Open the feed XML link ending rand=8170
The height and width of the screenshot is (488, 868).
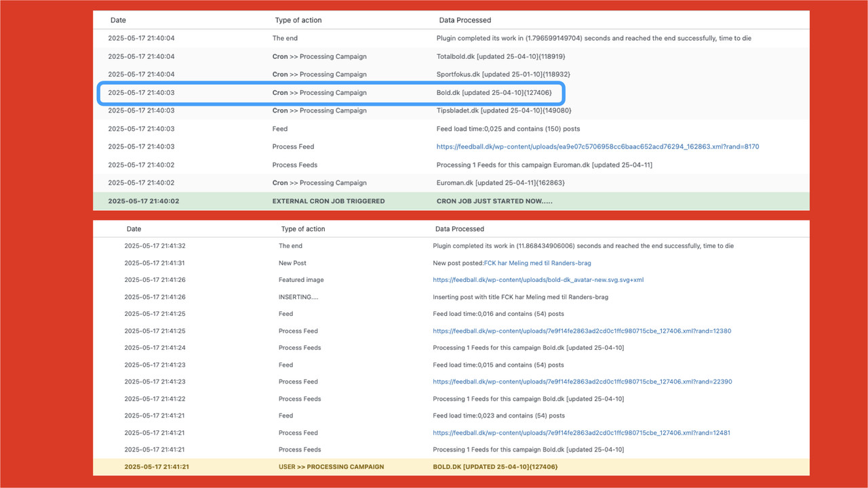[x=598, y=146]
